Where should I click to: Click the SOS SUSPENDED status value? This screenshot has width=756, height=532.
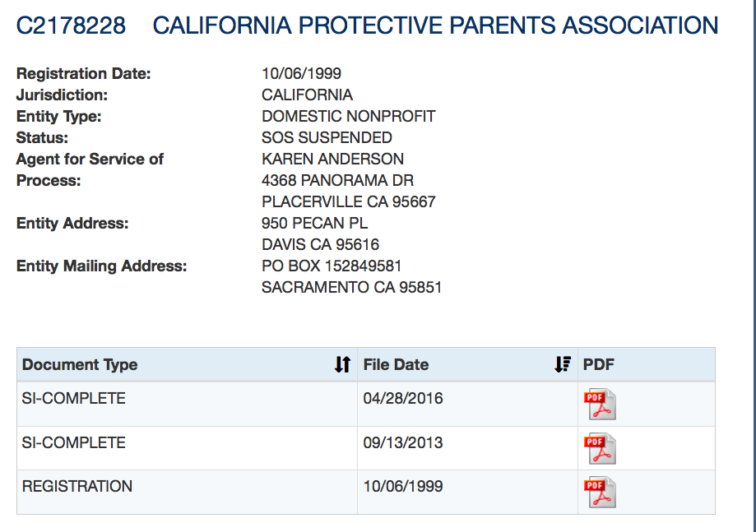(327, 137)
